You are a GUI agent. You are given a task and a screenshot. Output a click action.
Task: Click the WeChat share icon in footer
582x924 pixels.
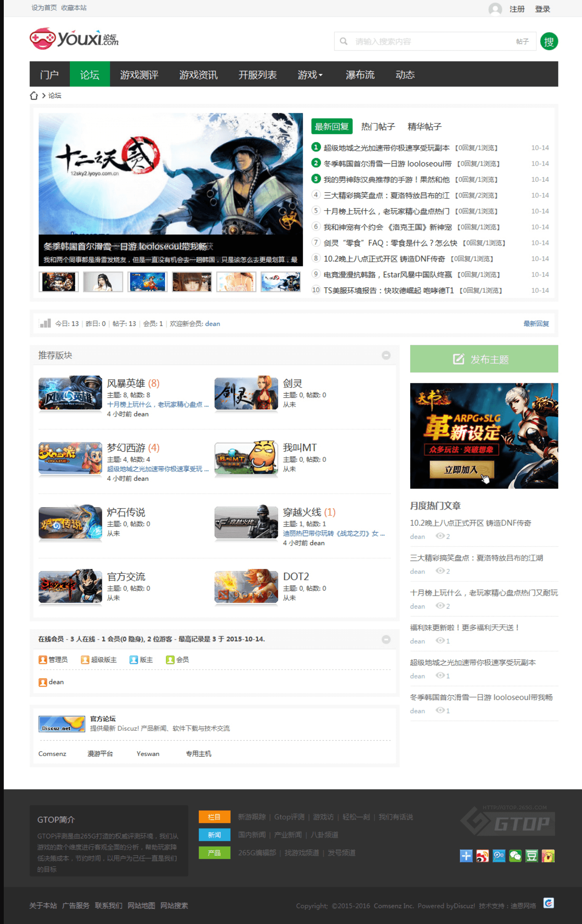tap(515, 856)
